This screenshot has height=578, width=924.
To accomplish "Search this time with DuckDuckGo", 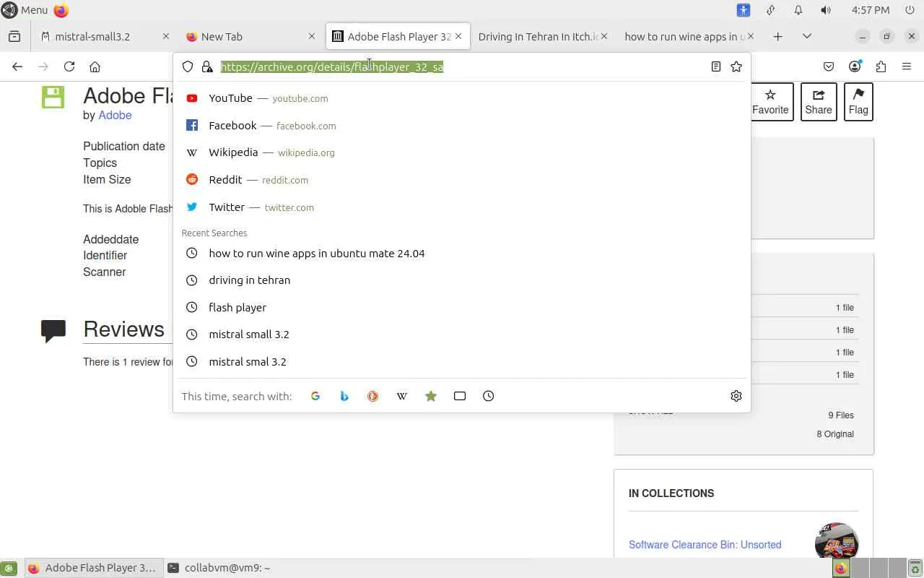I will tap(373, 396).
